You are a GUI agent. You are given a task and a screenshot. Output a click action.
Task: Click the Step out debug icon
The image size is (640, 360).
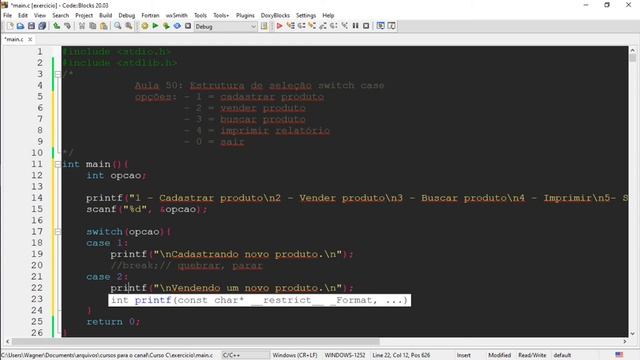pos(323,26)
